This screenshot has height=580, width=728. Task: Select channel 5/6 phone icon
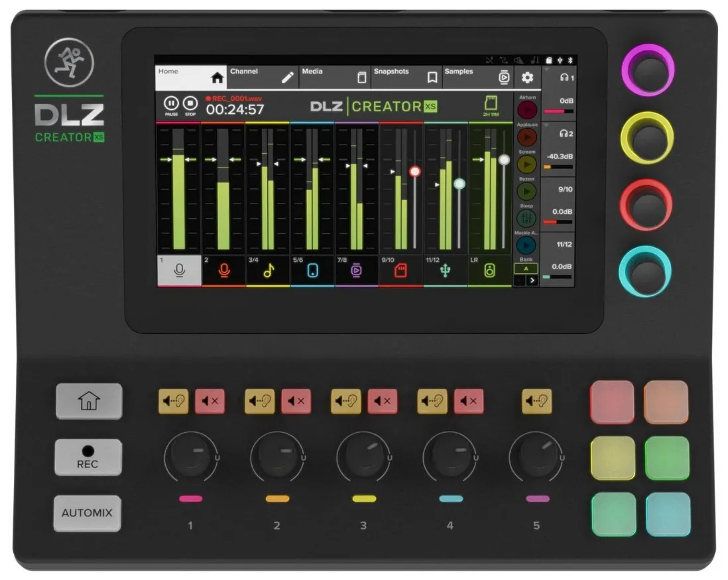[313, 271]
